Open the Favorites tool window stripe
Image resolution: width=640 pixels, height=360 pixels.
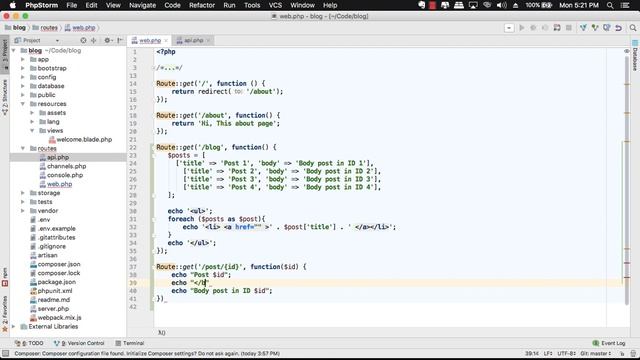click(5, 313)
